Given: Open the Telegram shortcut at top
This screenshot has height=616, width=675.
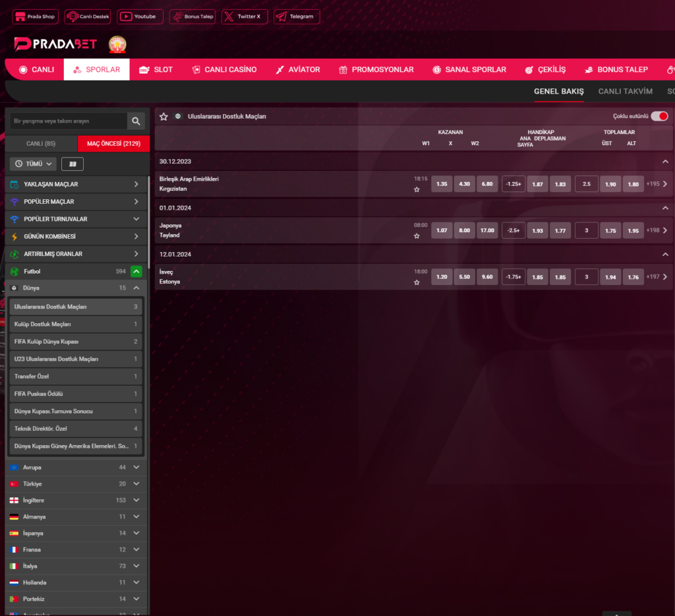Looking at the screenshot, I should pos(297,16).
